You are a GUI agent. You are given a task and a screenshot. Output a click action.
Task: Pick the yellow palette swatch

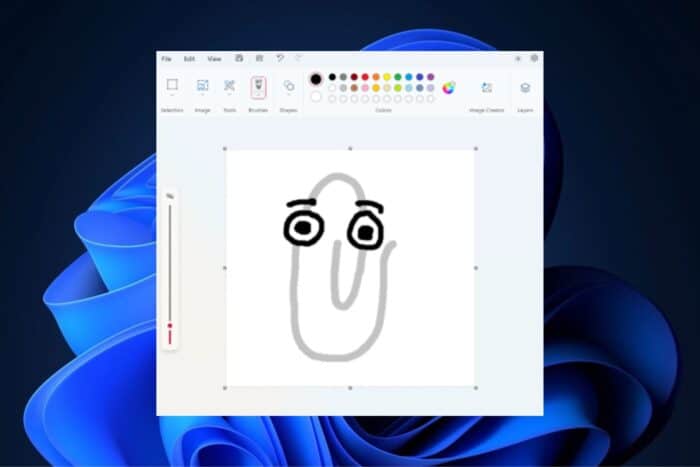(x=387, y=77)
